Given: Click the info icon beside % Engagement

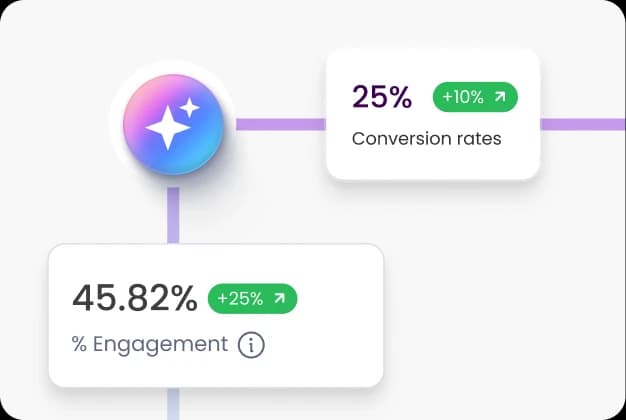Looking at the screenshot, I should click(252, 346).
